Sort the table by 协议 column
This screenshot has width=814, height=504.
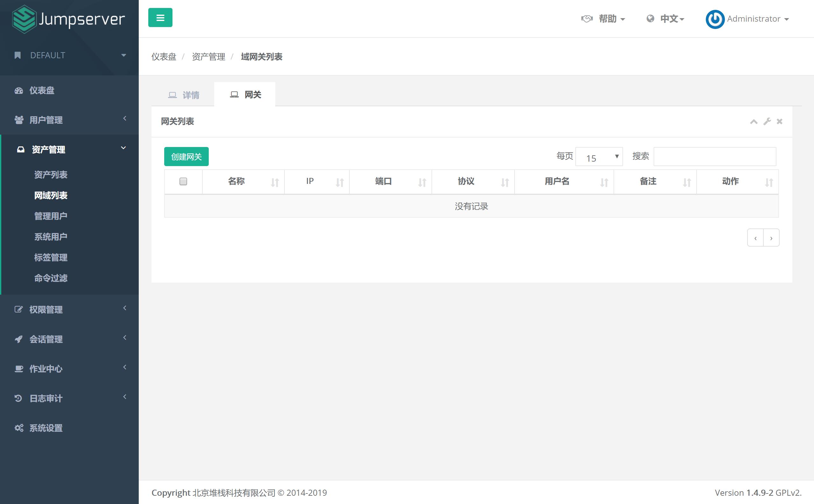tap(473, 182)
